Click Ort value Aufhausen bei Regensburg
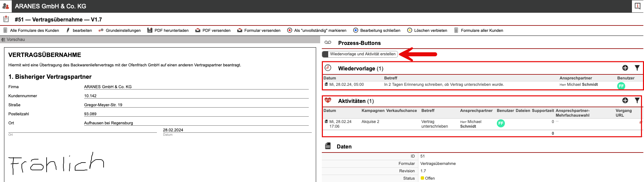This screenshot has width=644, height=182. 196,123
